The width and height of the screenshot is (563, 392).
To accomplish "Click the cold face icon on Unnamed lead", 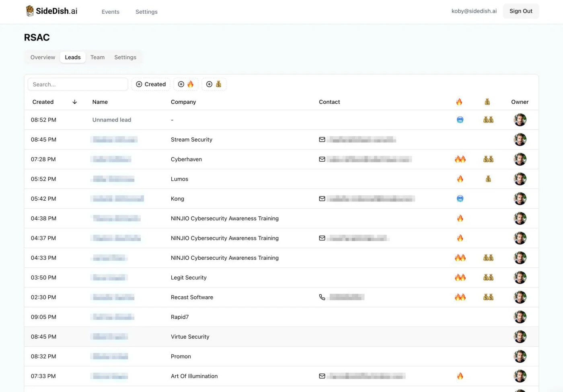I will click(x=460, y=120).
